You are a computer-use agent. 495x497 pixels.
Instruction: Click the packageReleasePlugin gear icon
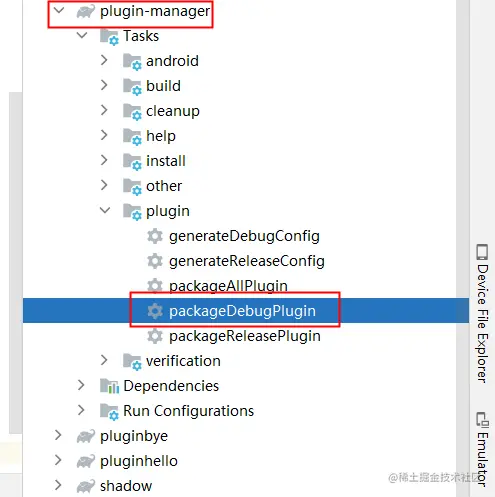tap(155, 336)
